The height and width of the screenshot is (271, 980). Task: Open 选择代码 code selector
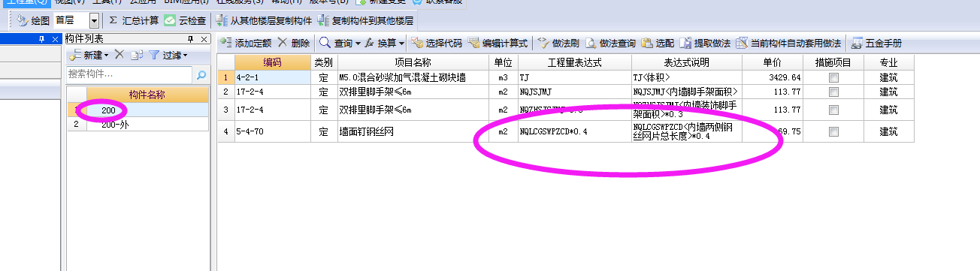coord(437,44)
